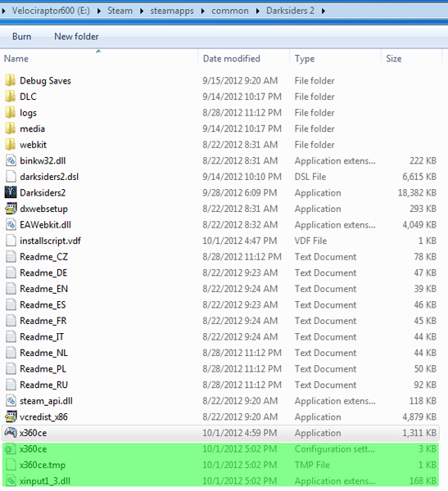
Task: Sort by the Size column header
Action: pos(411,59)
